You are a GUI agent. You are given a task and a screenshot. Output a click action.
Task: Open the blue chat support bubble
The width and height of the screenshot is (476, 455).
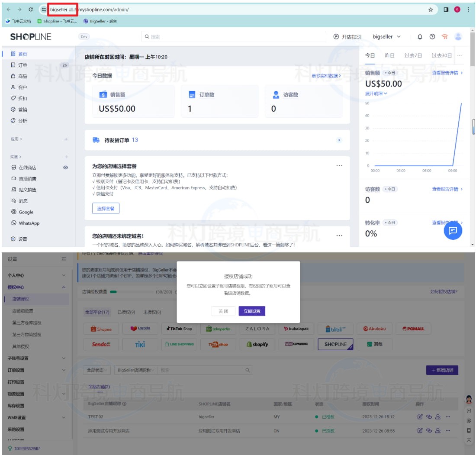pyautogui.click(x=453, y=230)
